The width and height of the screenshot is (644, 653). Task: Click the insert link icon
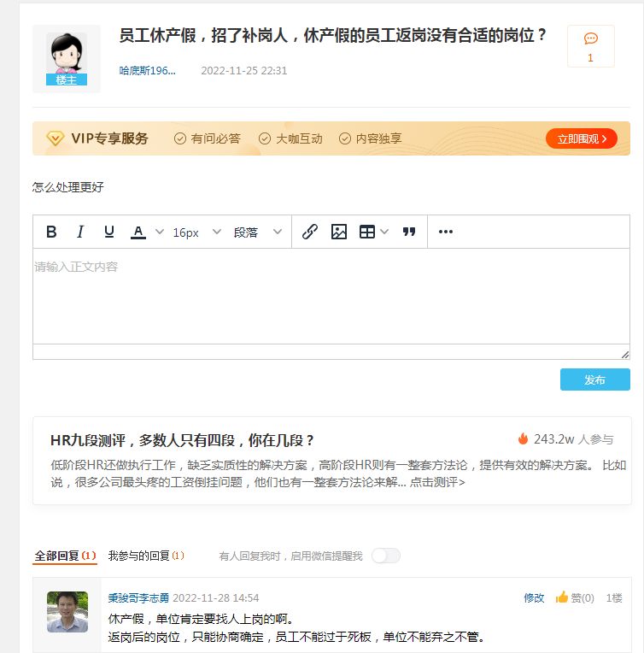coord(310,232)
